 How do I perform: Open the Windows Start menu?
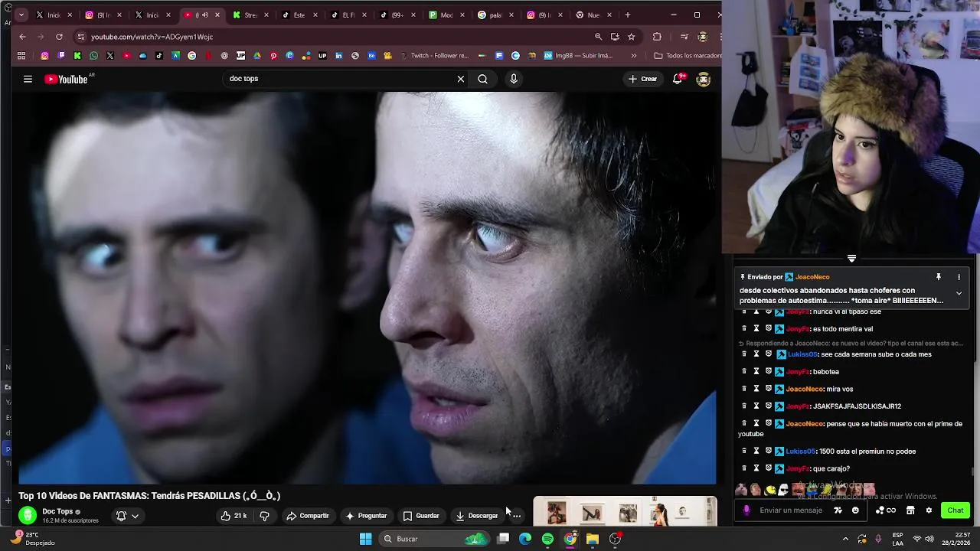coord(366,539)
